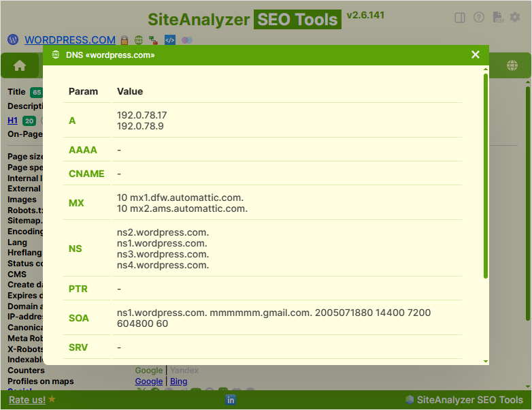Click the version number v2.6.141

point(365,15)
